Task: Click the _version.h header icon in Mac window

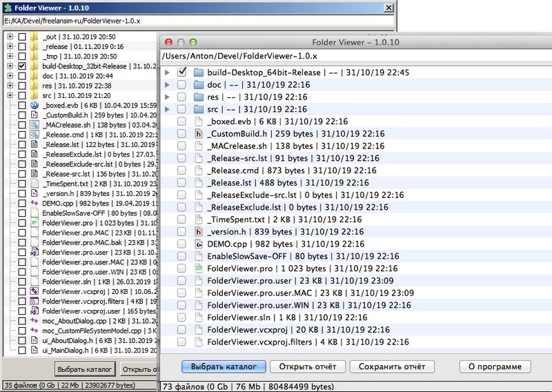Action: [199, 232]
